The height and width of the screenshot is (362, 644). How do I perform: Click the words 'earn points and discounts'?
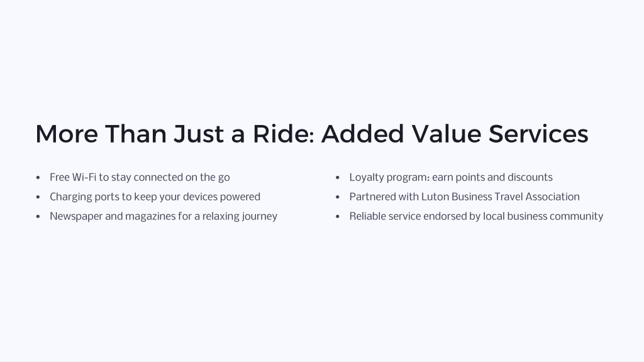click(492, 177)
